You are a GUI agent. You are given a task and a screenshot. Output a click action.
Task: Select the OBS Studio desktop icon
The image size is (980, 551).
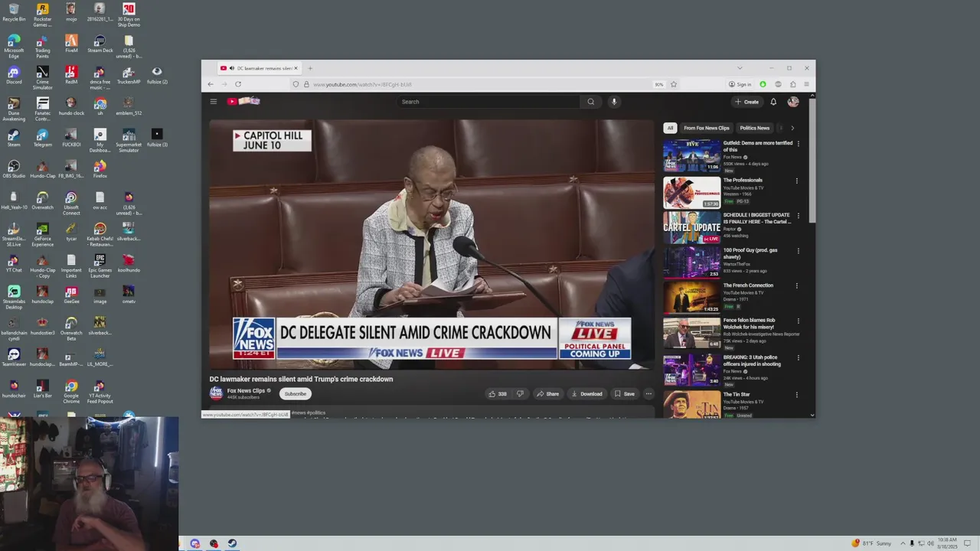14,169
